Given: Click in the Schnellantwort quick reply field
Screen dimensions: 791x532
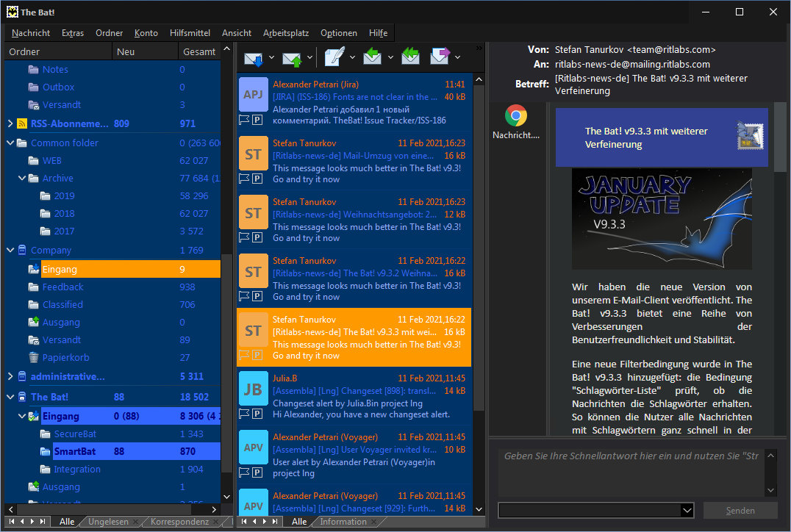Looking at the screenshot, I should (631, 472).
